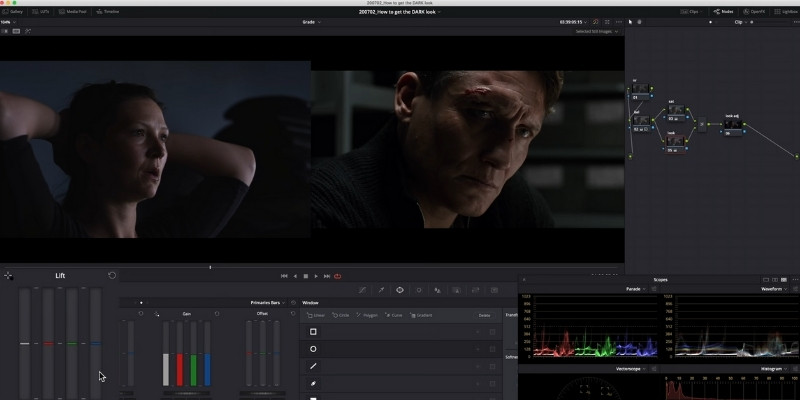
Task: Open the Gallery panel
Action: pyautogui.click(x=13, y=11)
